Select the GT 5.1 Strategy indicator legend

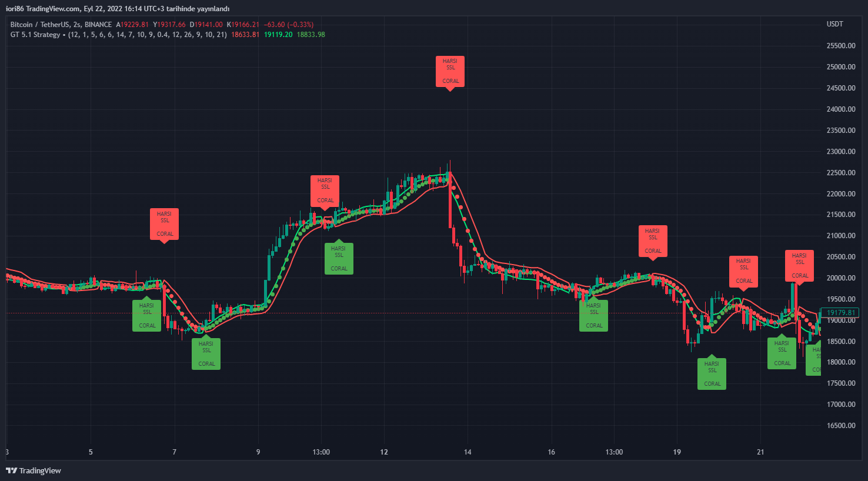(35, 35)
